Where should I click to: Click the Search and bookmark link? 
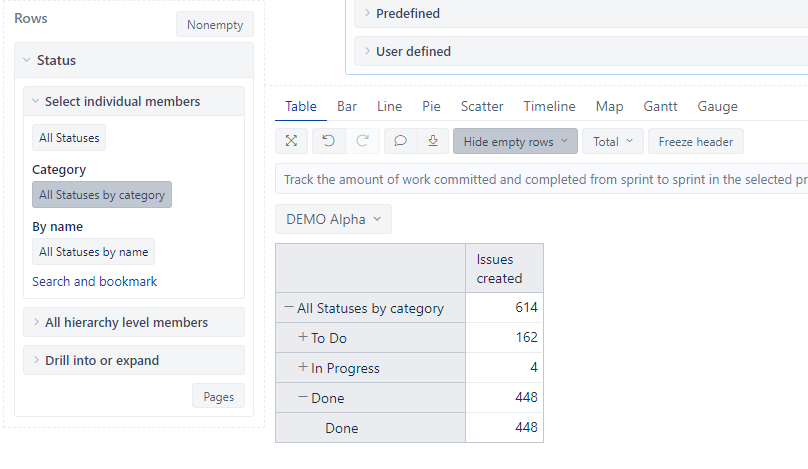coord(94,281)
